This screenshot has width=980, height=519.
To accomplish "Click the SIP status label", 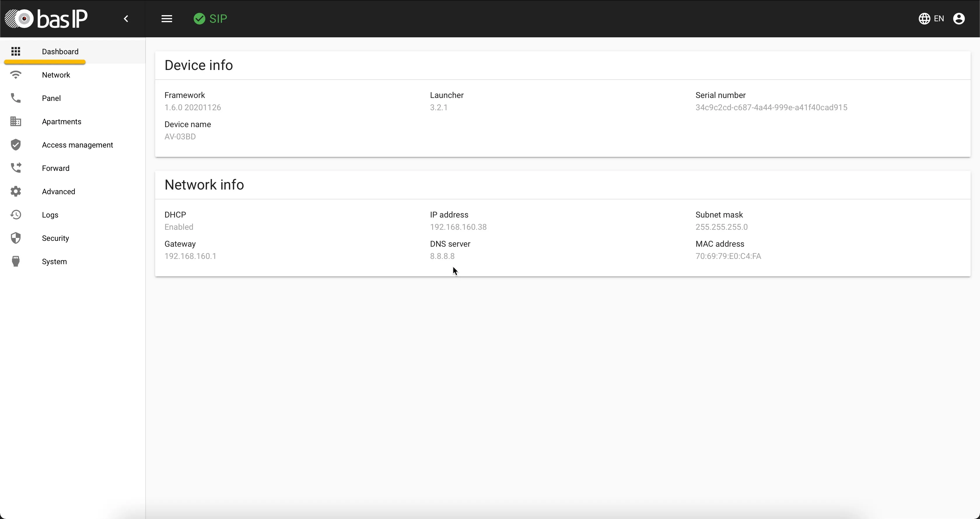I will pyautogui.click(x=218, y=19).
